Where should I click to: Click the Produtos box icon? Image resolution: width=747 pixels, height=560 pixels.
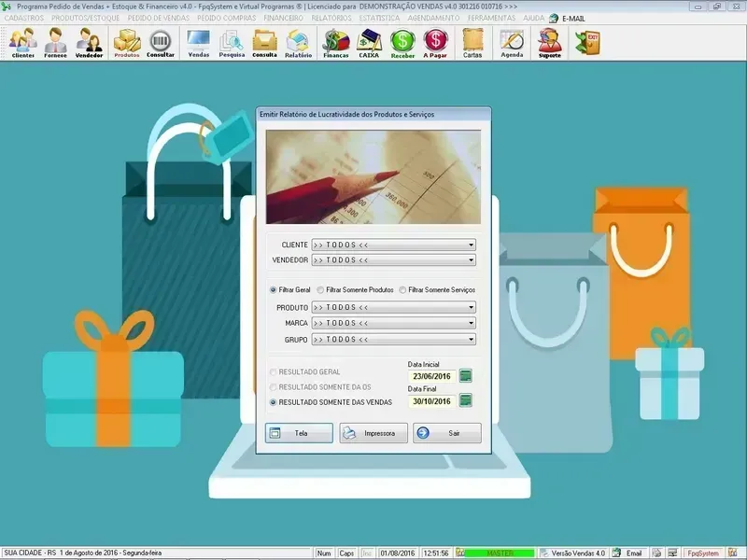[x=127, y=42]
